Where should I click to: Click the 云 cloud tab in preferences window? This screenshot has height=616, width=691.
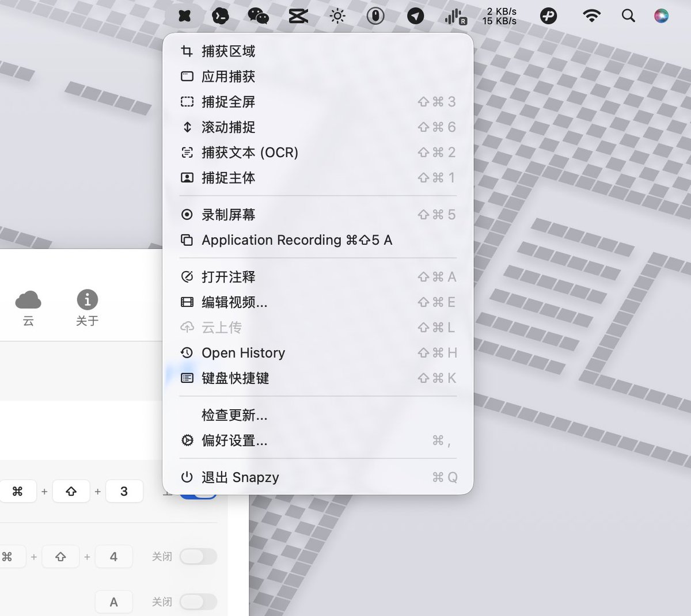(28, 308)
